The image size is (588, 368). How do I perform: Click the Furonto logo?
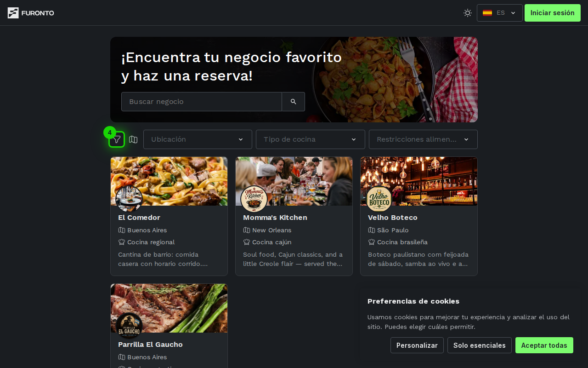[31, 13]
